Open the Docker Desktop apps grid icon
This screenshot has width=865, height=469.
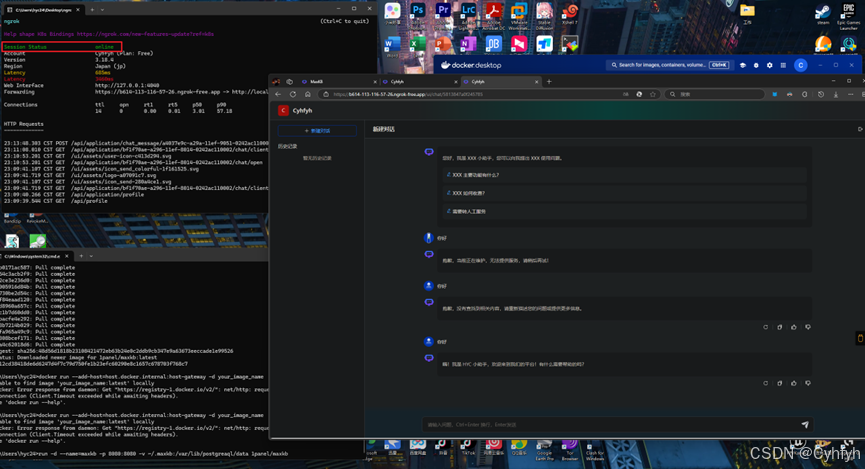783,65
